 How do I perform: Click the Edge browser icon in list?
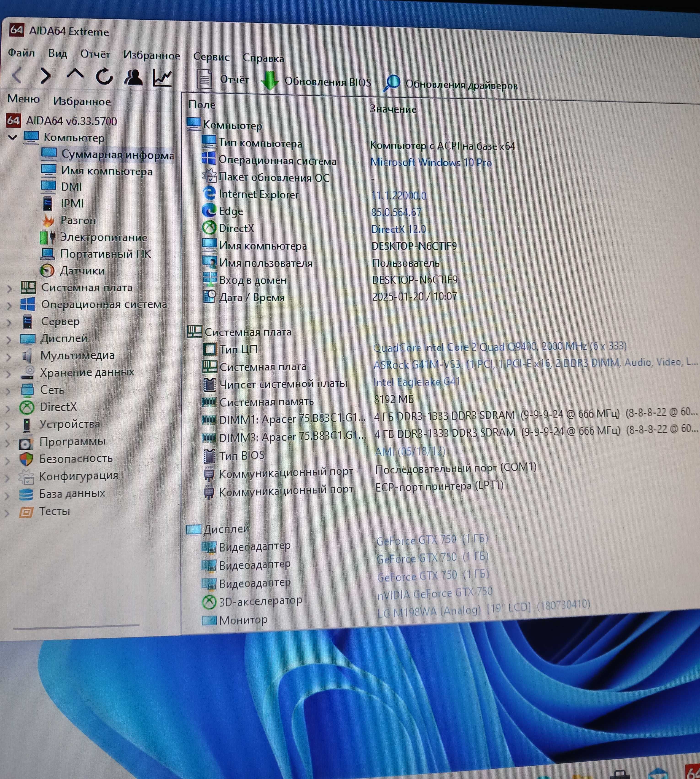tap(209, 211)
